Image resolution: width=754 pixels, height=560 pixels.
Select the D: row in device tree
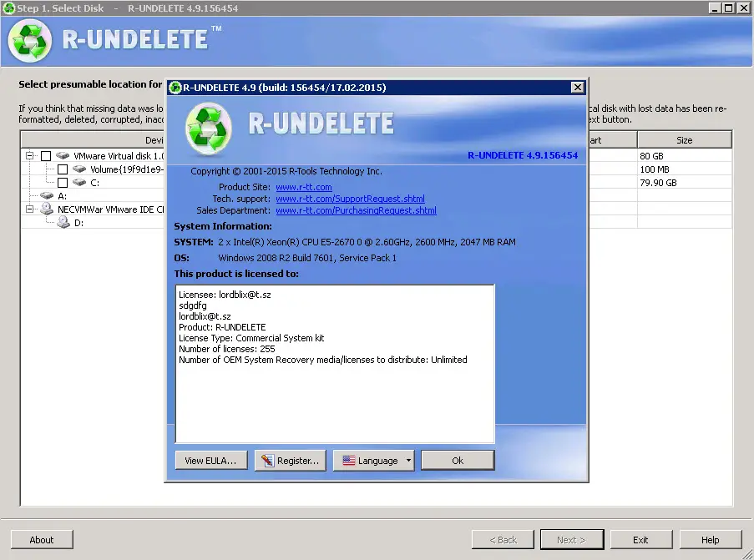(78, 223)
